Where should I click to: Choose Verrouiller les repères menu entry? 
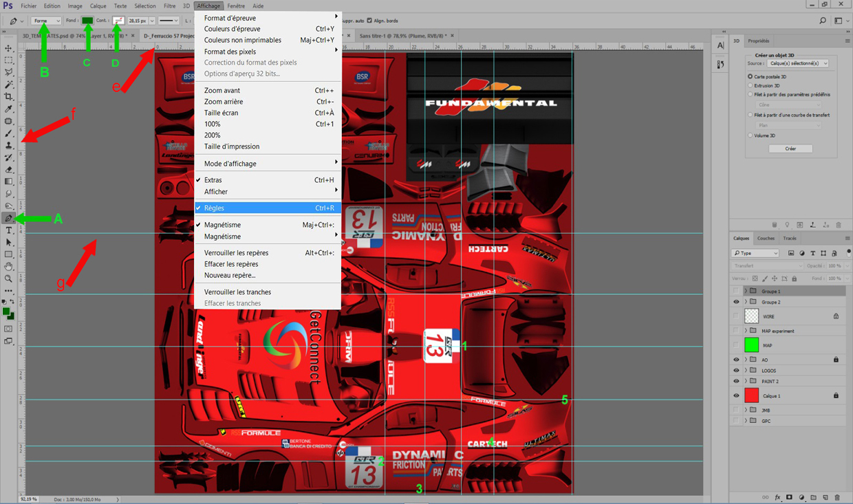click(268, 253)
